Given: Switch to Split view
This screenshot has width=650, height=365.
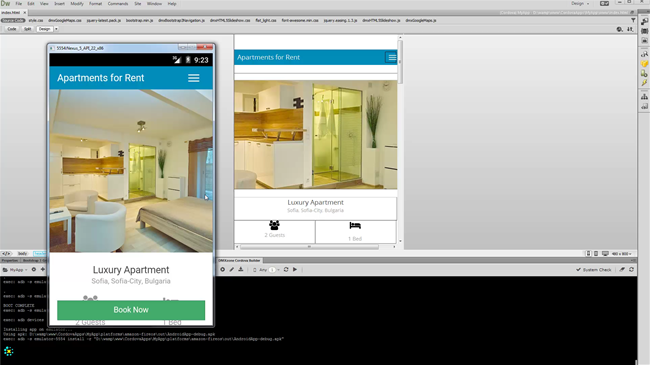Looking at the screenshot, I should [27, 29].
